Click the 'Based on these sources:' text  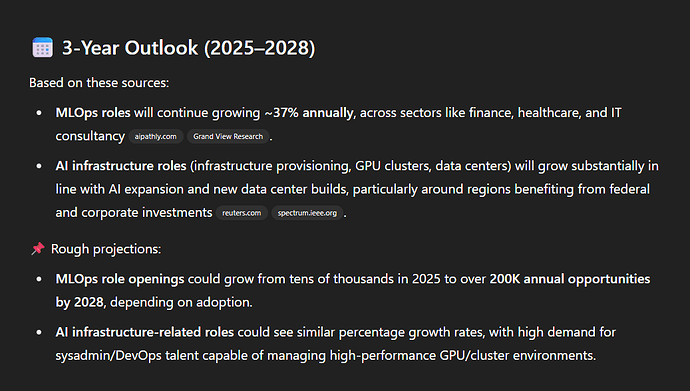[x=99, y=83]
